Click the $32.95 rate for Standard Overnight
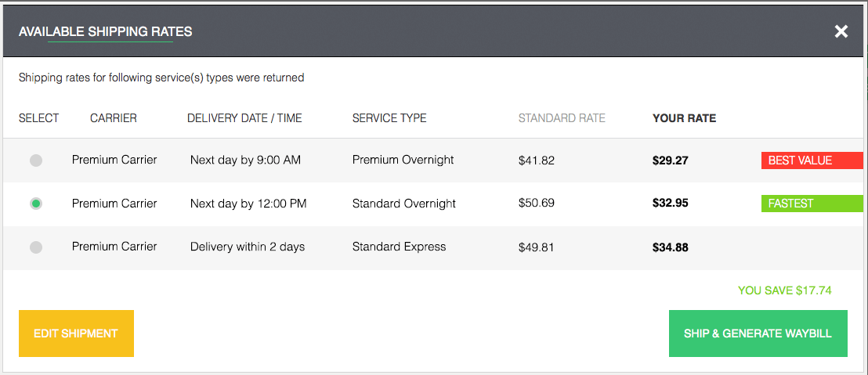Screen dimensions: 868x375 coord(670,204)
